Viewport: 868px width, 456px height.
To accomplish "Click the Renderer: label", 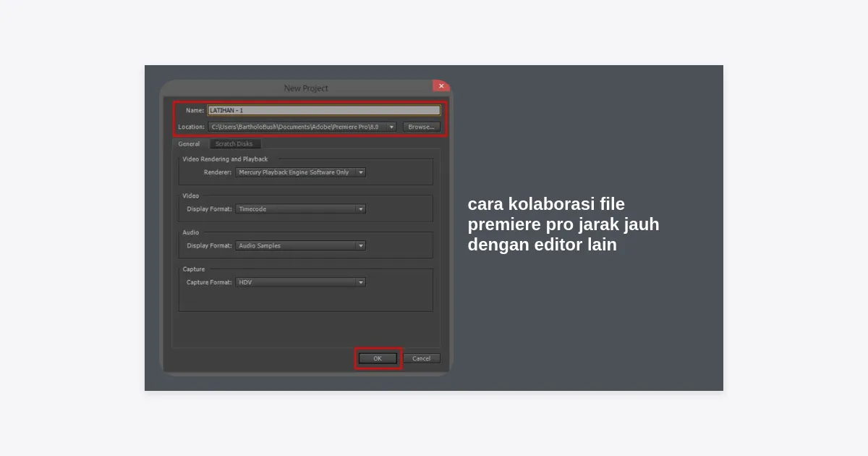I will 218,172.
